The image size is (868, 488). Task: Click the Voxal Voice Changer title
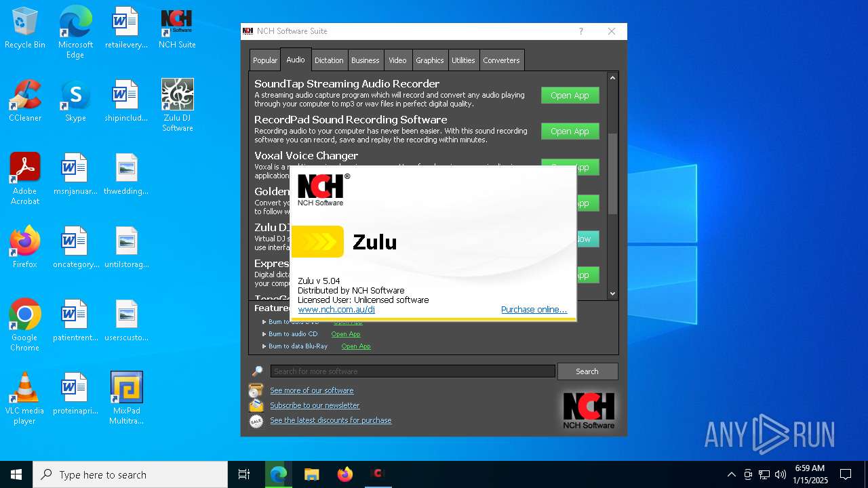tap(307, 156)
